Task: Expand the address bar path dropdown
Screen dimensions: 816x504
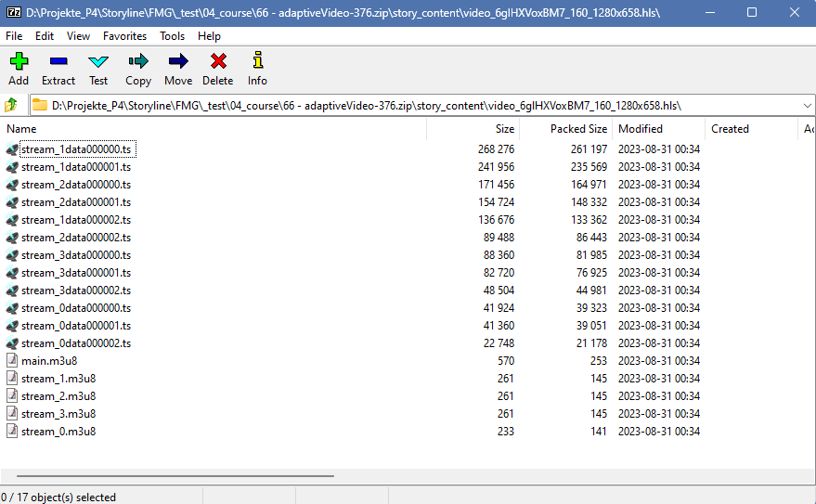Action: pos(807,106)
